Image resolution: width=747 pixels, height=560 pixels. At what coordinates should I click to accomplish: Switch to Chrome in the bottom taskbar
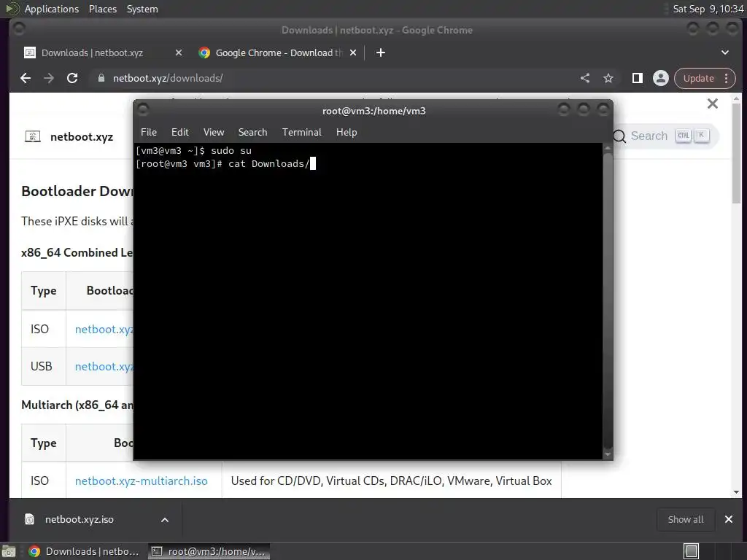(83, 551)
